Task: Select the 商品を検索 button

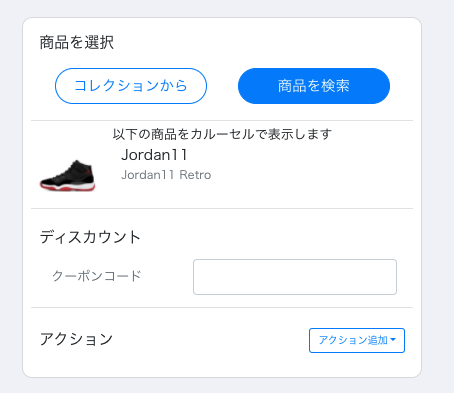Action: [314, 86]
